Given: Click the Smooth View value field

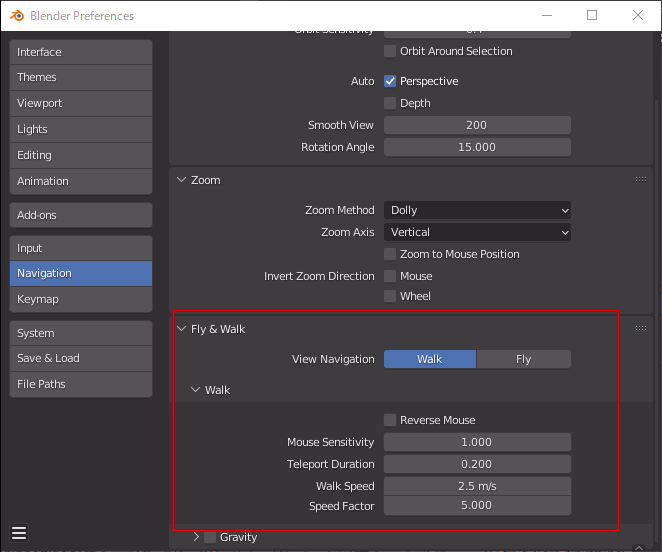Looking at the screenshot, I should tap(477, 125).
